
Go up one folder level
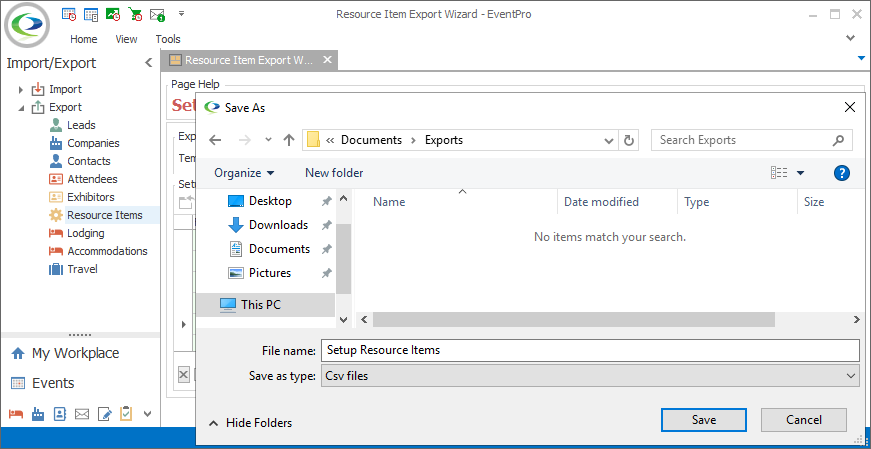(288, 140)
